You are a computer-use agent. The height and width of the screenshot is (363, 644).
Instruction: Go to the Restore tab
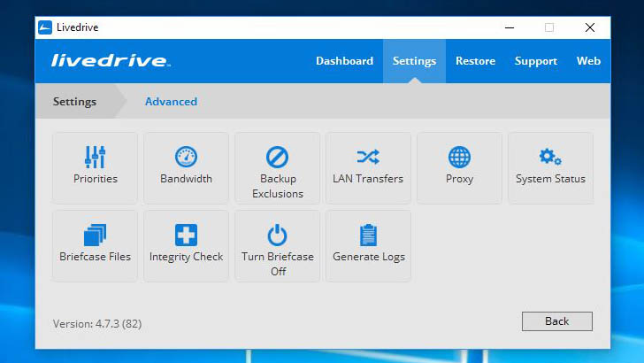tap(475, 61)
